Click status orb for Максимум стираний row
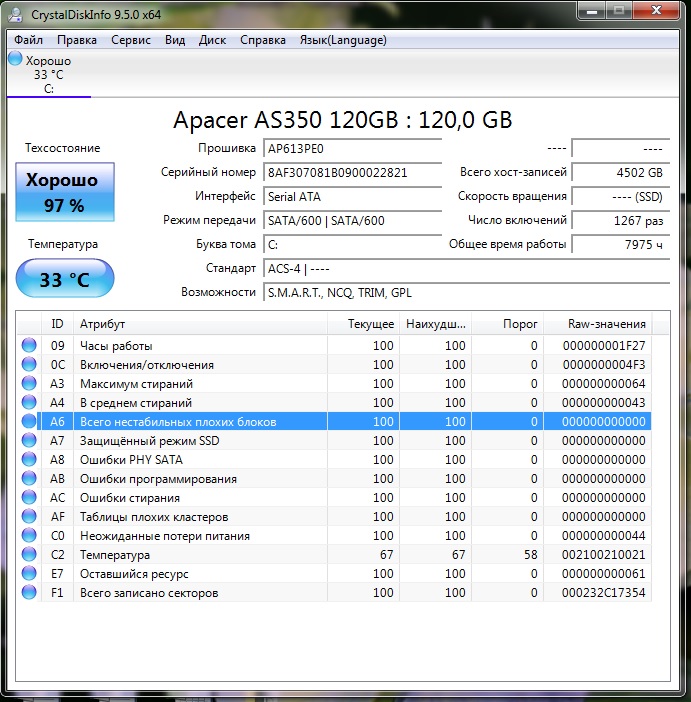Viewport: 691px width, 702px height. 29,383
